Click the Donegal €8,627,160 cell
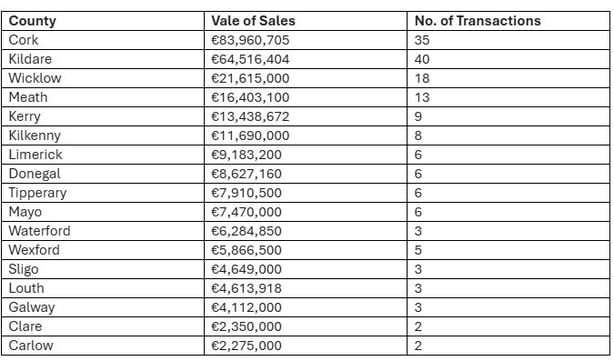This screenshot has height=361, width=614. pos(305,173)
